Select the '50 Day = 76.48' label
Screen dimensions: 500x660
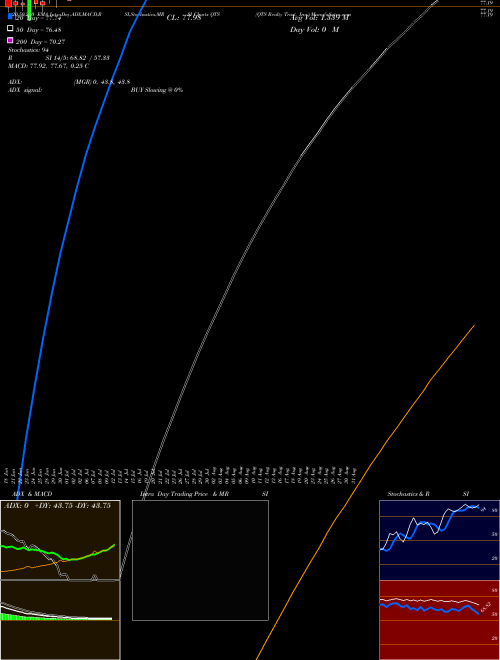[x=38, y=30]
